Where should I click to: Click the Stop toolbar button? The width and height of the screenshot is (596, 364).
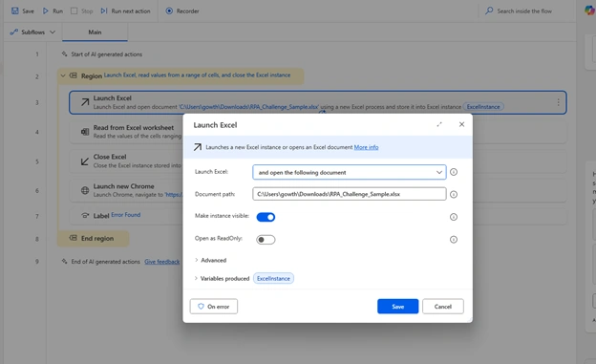click(x=82, y=11)
